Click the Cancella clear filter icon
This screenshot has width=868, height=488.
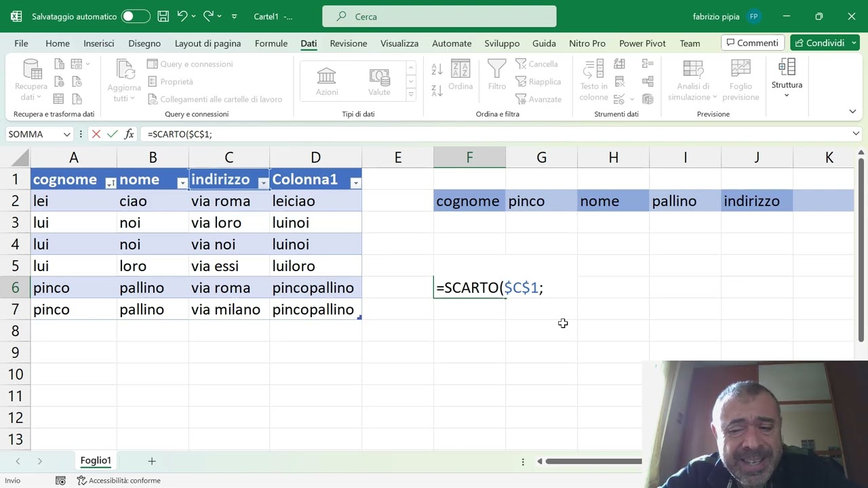536,64
